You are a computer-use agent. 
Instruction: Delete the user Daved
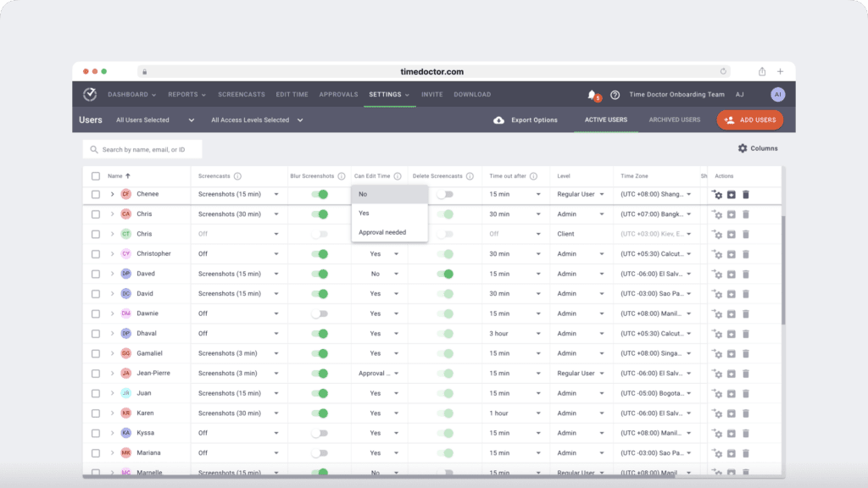[x=745, y=273]
